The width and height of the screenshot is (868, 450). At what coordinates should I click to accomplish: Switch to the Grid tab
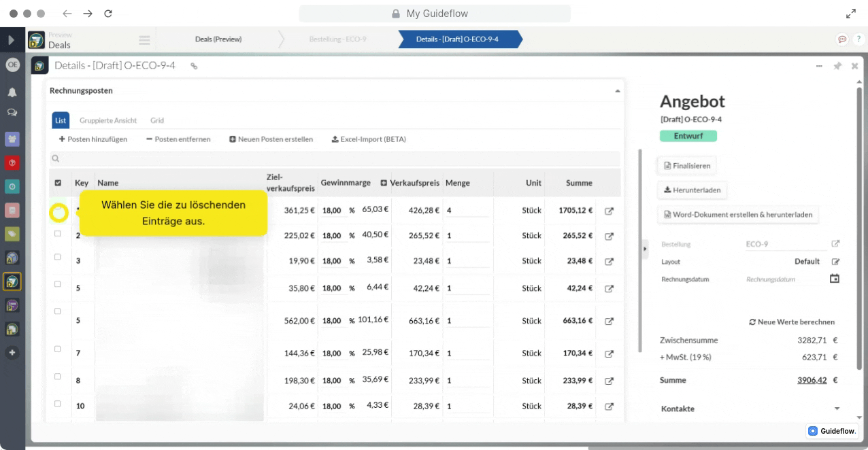coord(157,120)
